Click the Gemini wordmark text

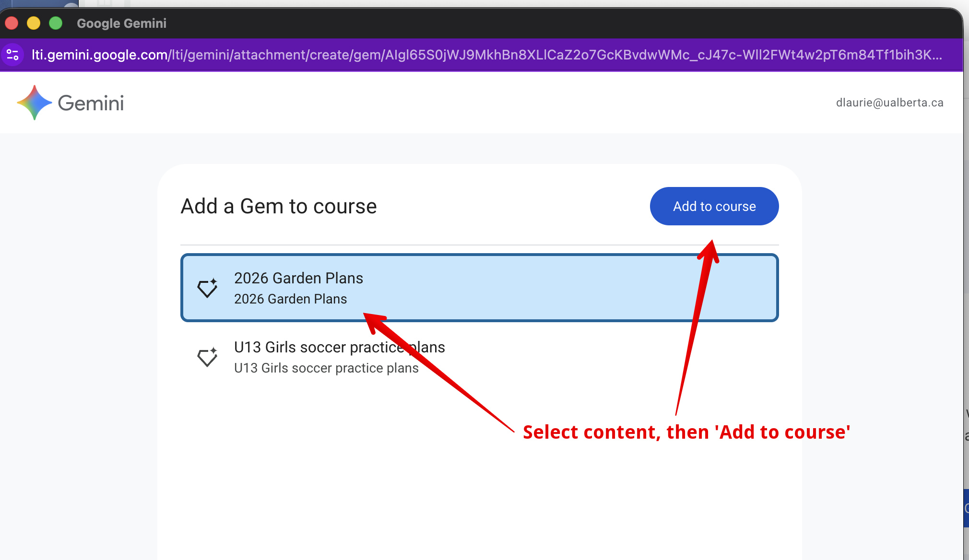click(x=91, y=103)
